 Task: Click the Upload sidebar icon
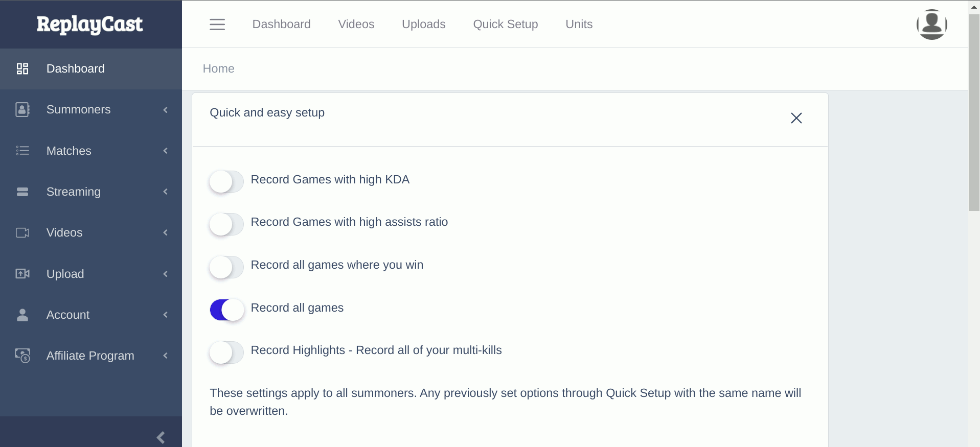22,274
